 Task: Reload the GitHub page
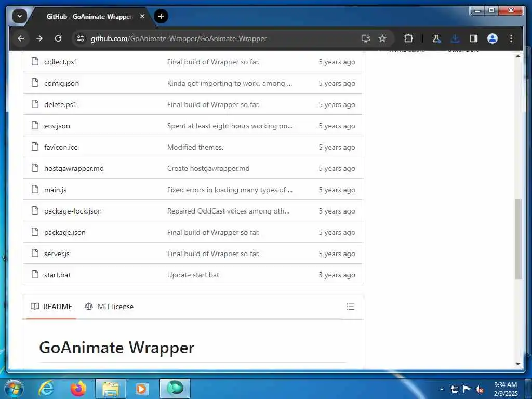point(58,38)
